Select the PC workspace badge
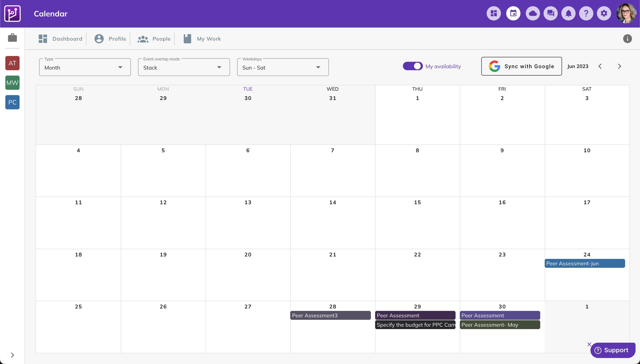The height and width of the screenshot is (364, 640). [x=12, y=102]
